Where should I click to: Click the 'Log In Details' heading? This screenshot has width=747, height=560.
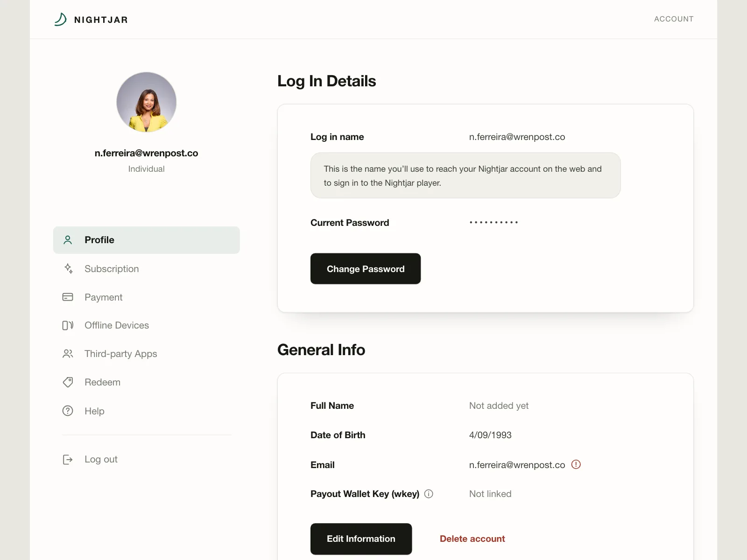click(x=327, y=81)
